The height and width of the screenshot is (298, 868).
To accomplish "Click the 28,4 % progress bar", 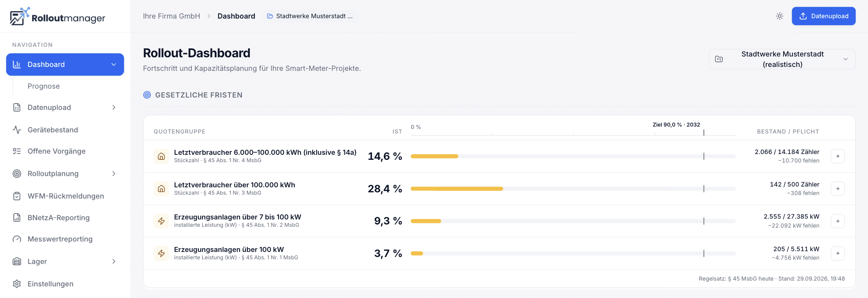I will [573, 189].
